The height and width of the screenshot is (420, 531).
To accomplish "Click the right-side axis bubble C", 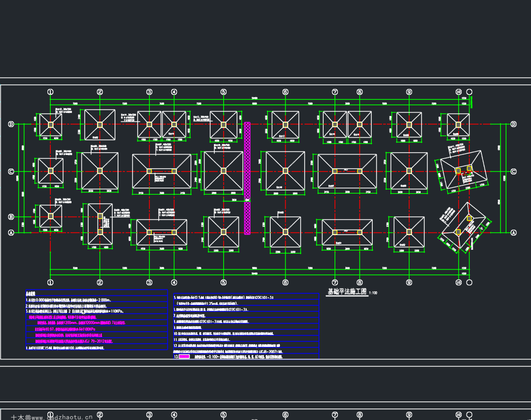I will click(x=514, y=172).
